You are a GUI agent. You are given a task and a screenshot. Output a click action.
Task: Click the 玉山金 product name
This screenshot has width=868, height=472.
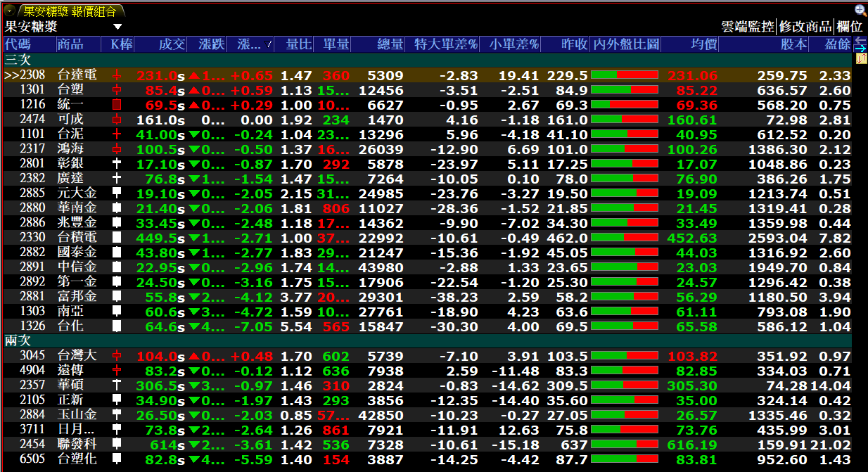(x=77, y=416)
